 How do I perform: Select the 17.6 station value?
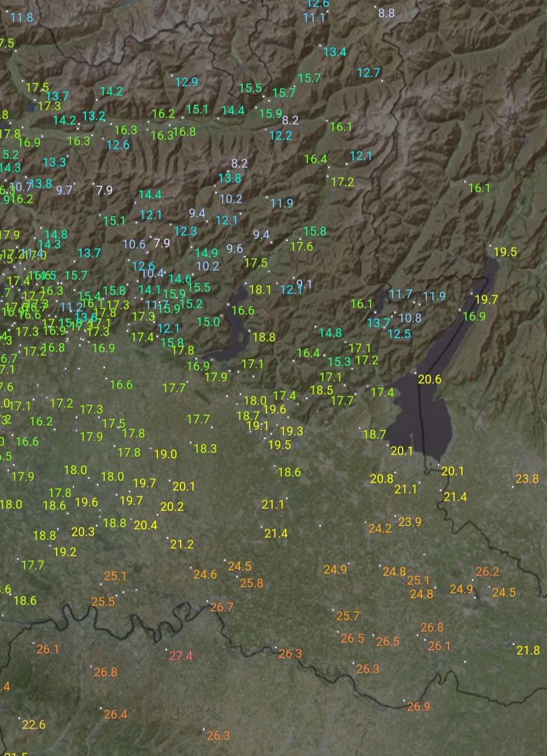302,247
